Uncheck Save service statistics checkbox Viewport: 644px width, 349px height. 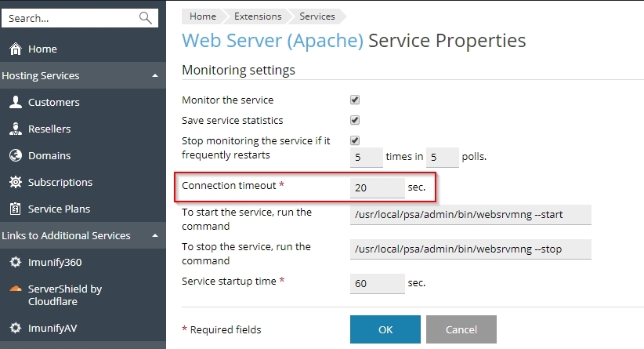tap(355, 121)
